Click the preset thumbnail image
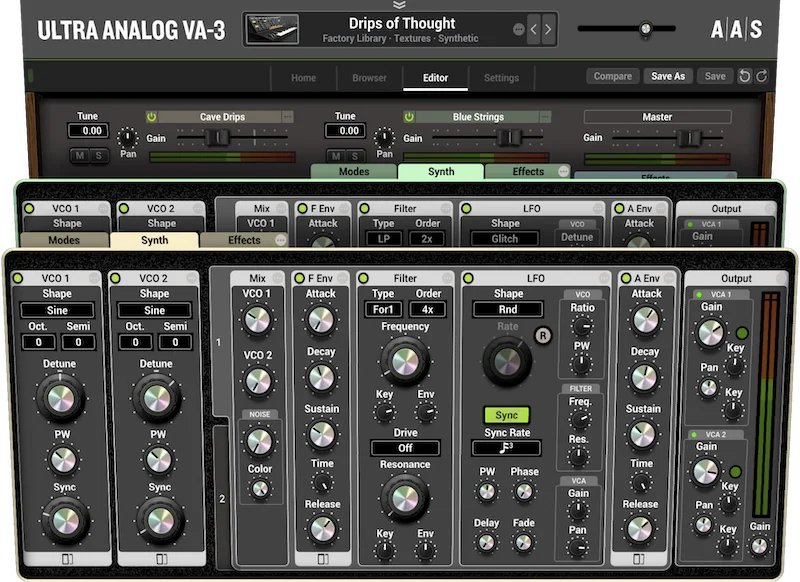 point(272,30)
